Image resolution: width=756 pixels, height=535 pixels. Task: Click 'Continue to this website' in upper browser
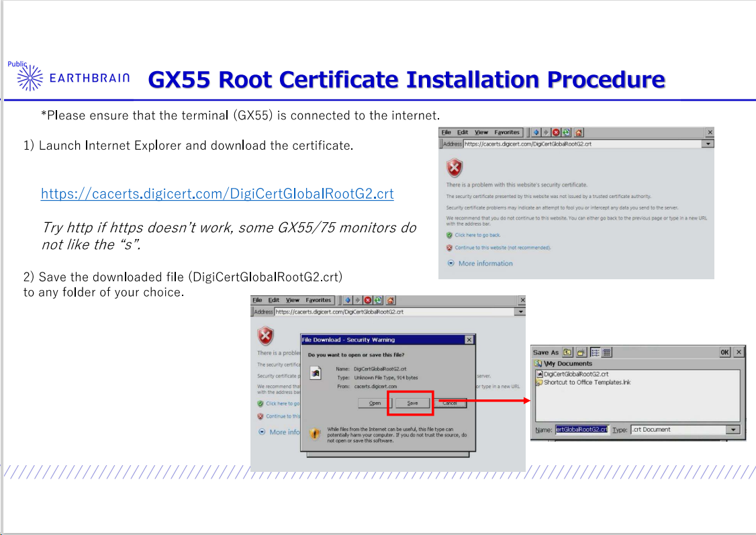click(x=502, y=248)
